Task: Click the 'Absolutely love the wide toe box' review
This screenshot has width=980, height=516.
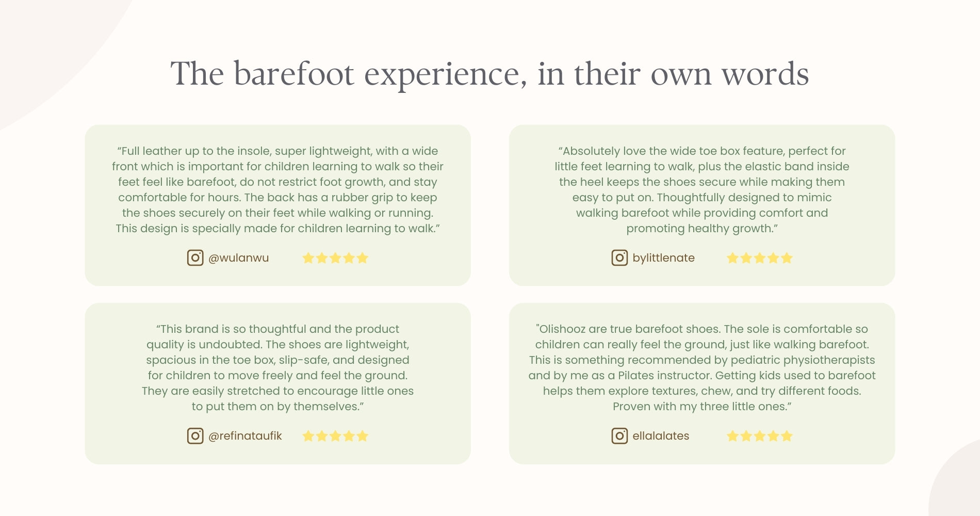Action: coord(702,189)
